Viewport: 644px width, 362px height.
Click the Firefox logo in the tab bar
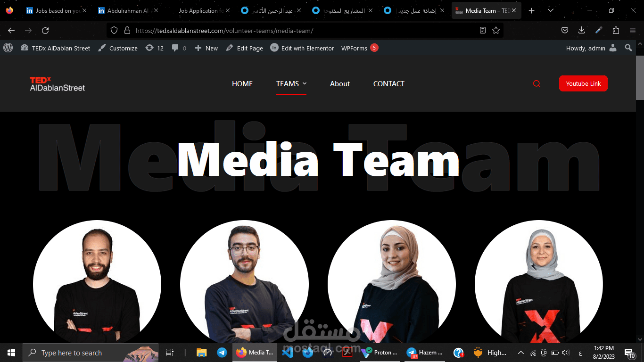click(9, 10)
